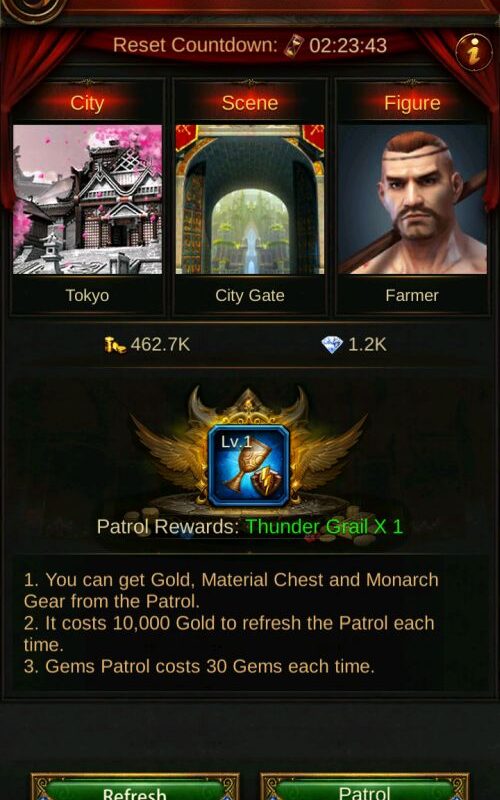
Task: Click the green Patrol button
Action: point(364,787)
